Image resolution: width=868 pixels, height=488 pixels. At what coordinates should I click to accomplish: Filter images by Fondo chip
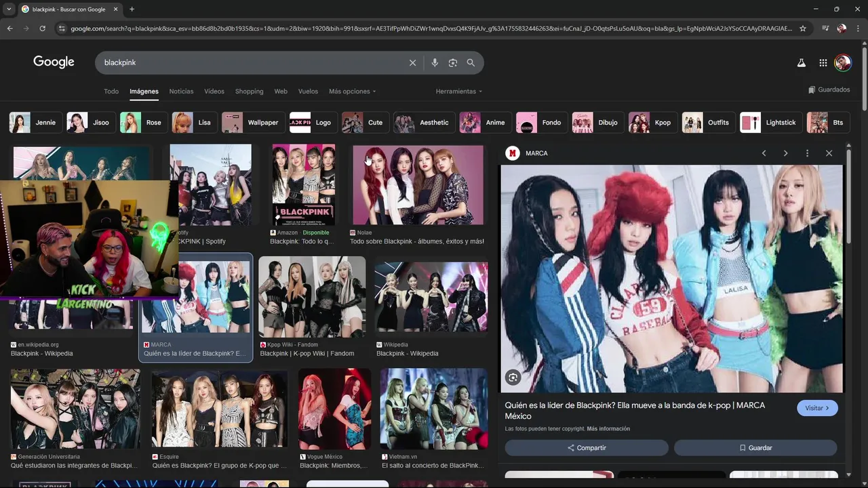point(542,123)
